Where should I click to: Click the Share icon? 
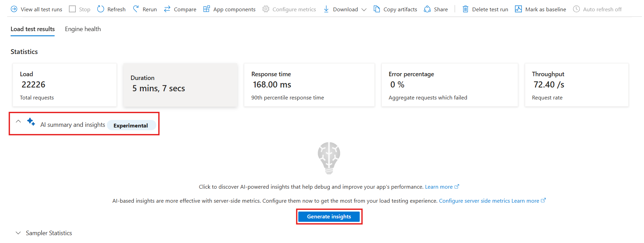427,9
